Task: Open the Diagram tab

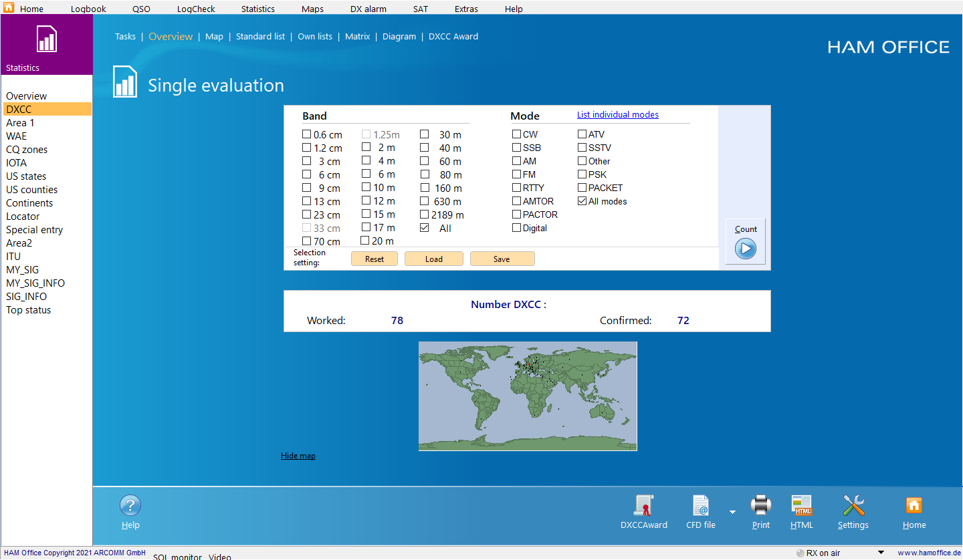Action: [399, 37]
